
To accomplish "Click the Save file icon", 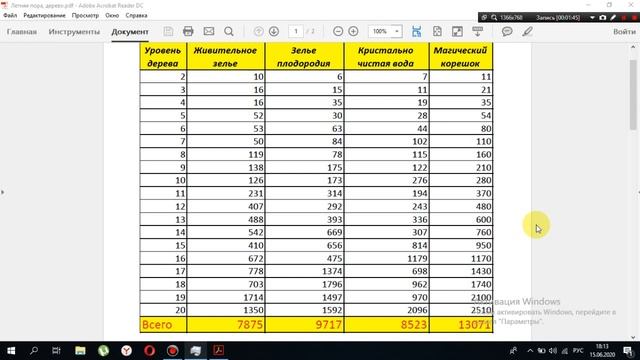I will click(168, 31).
